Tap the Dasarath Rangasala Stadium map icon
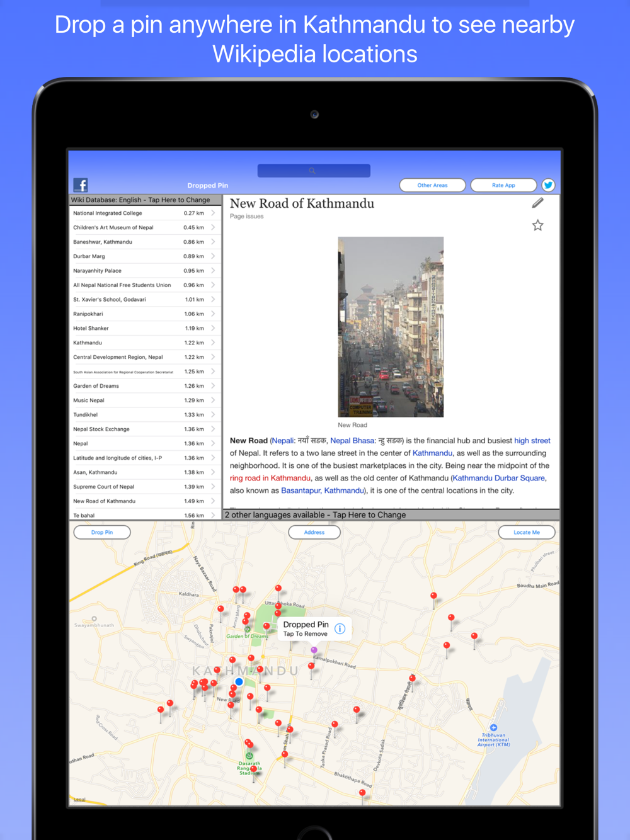630x840 pixels. (249, 756)
